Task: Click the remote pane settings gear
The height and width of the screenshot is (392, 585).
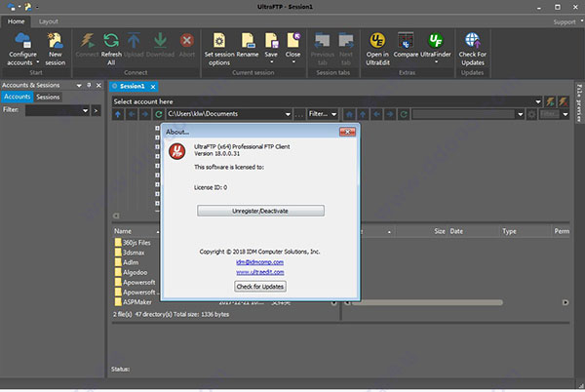Action: click(531, 114)
